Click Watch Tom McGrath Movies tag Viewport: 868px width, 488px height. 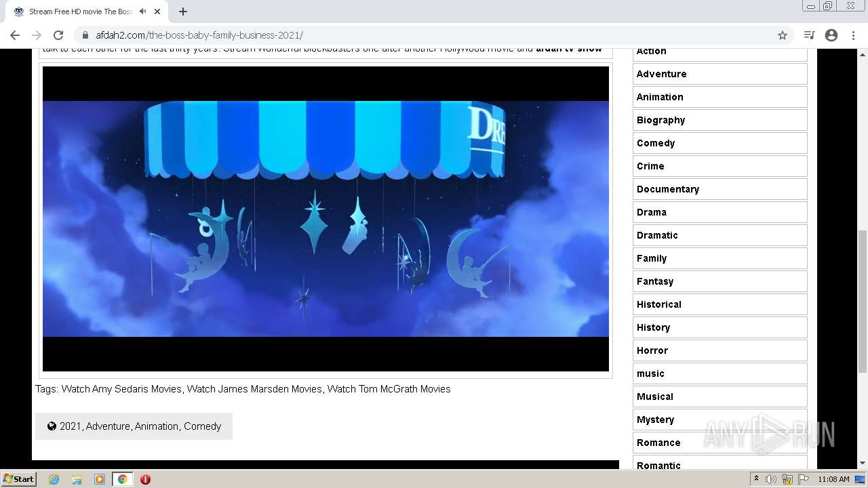pos(389,389)
